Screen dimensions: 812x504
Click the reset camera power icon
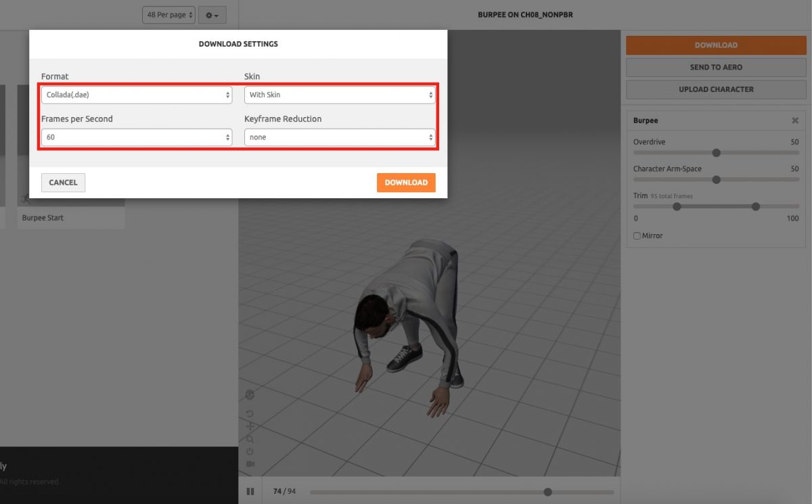[250, 451]
